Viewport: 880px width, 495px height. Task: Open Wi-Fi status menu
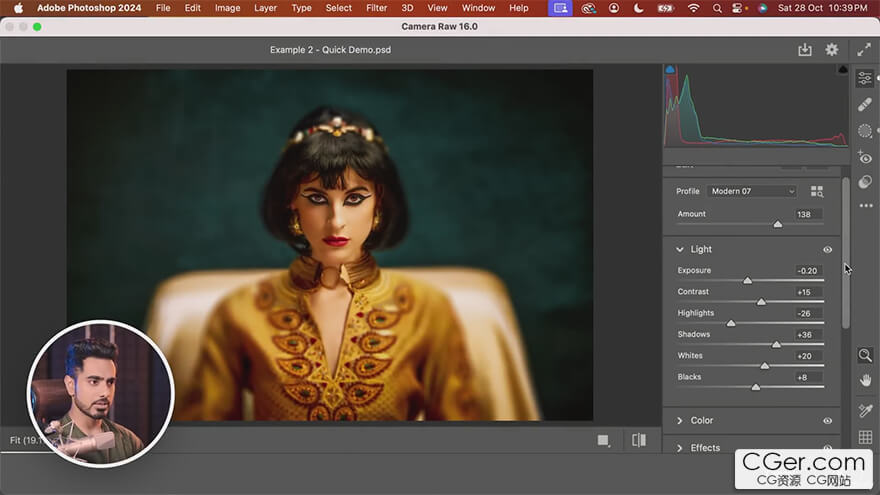pos(694,8)
